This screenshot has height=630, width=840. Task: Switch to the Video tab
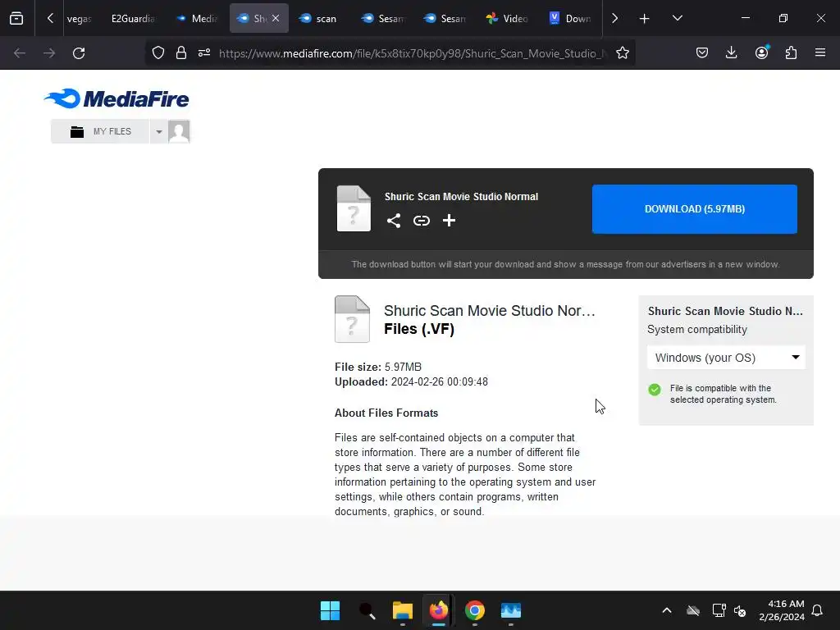[507, 18]
